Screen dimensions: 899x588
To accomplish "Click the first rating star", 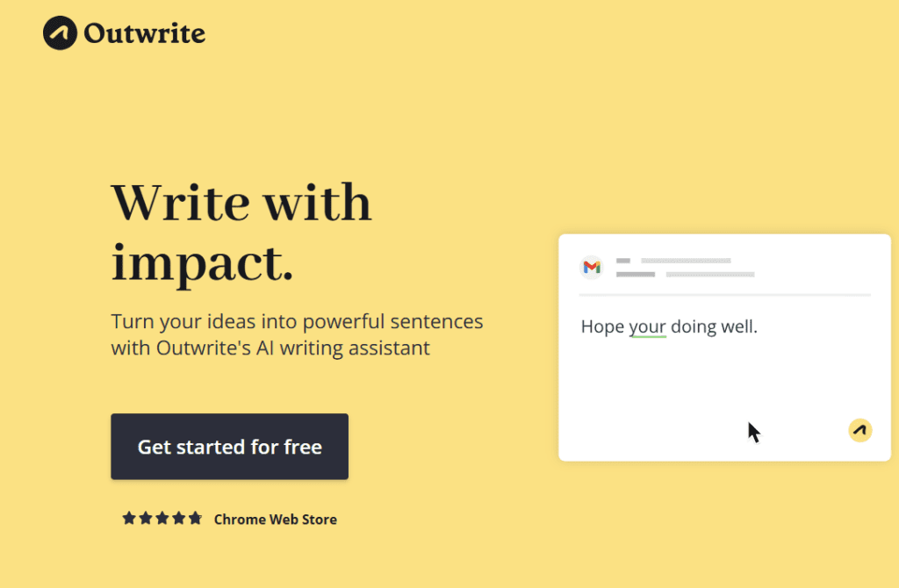I will pos(129,518).
